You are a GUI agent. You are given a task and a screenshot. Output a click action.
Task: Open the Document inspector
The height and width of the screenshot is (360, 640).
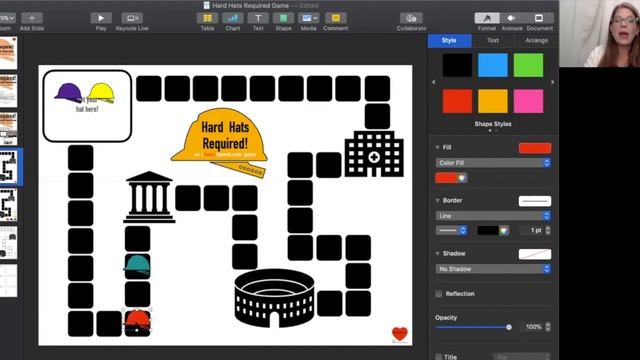(x=539, y=18)
